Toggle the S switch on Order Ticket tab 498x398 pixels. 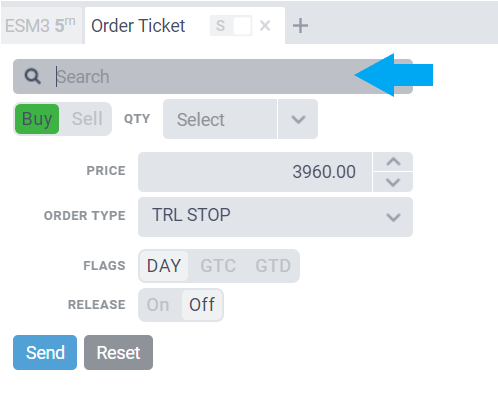point(231,26)
